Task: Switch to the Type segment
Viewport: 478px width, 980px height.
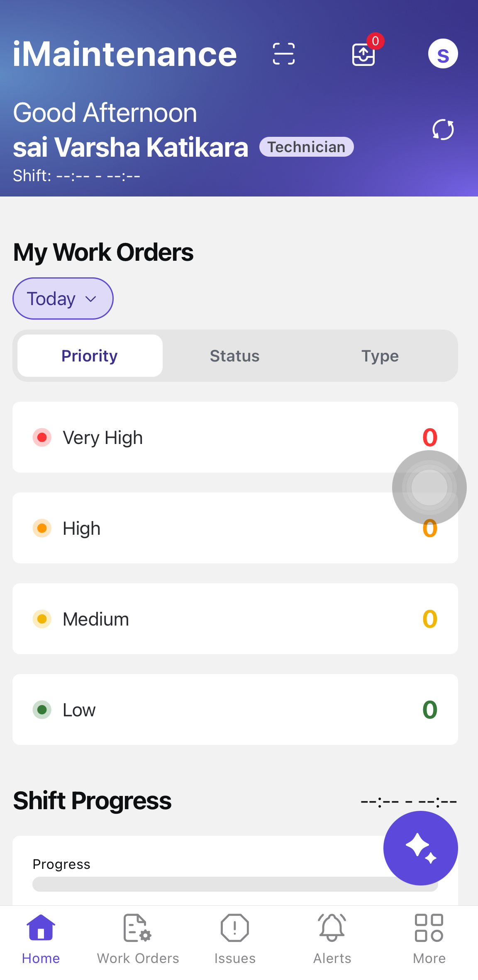Action: coord(380,356)
